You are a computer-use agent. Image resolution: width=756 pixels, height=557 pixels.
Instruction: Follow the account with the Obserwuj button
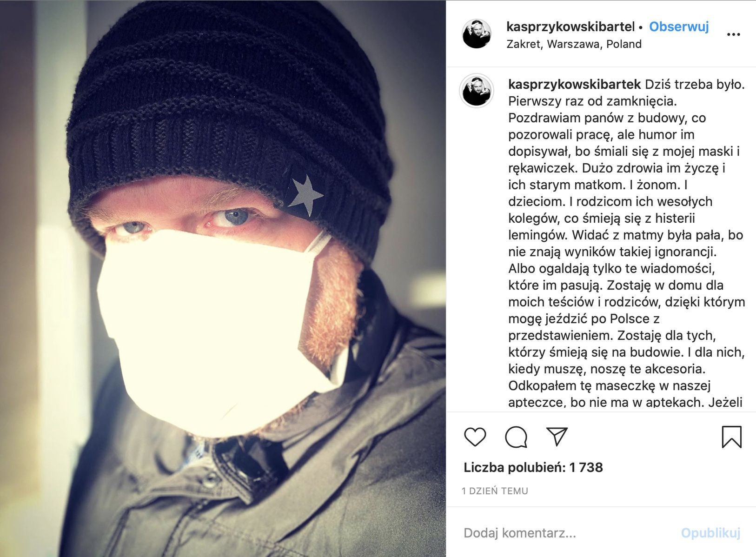679,27
